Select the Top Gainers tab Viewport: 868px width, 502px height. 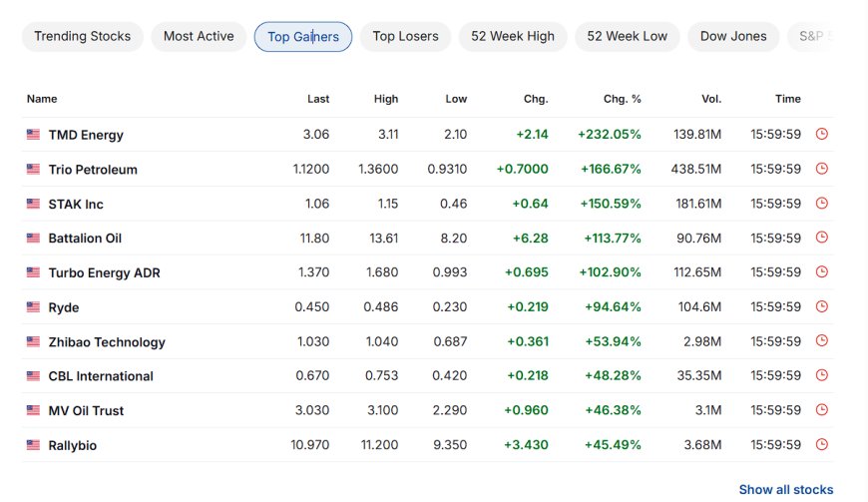point(303,37)
